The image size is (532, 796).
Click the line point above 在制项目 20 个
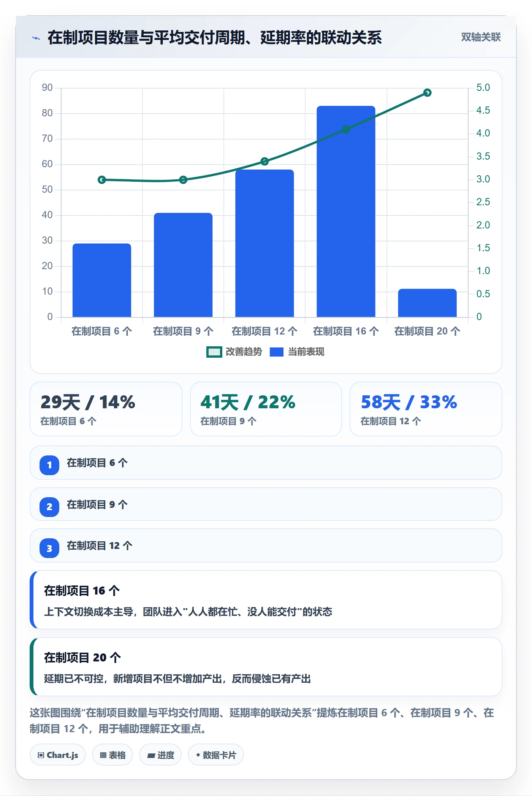point(427,93)
